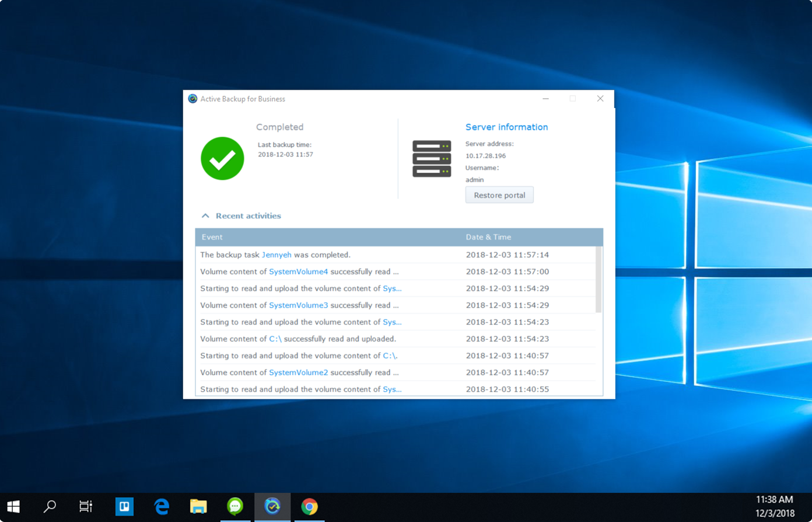
Task: Click the Restore portal button
Action: click(x=499, y=195)
